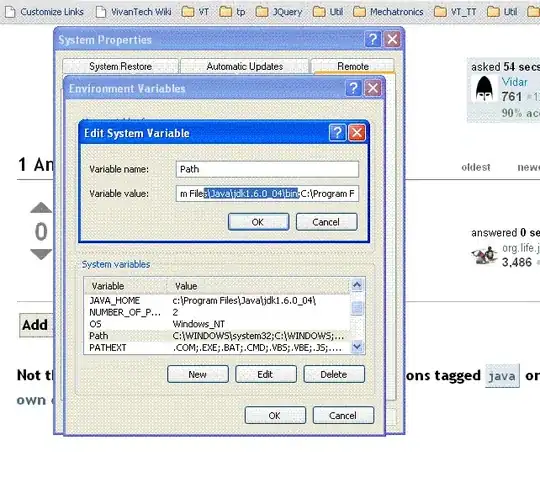Click the answerer's avatar image
This screenshot has height=504, width=540.
coord(484,256)
